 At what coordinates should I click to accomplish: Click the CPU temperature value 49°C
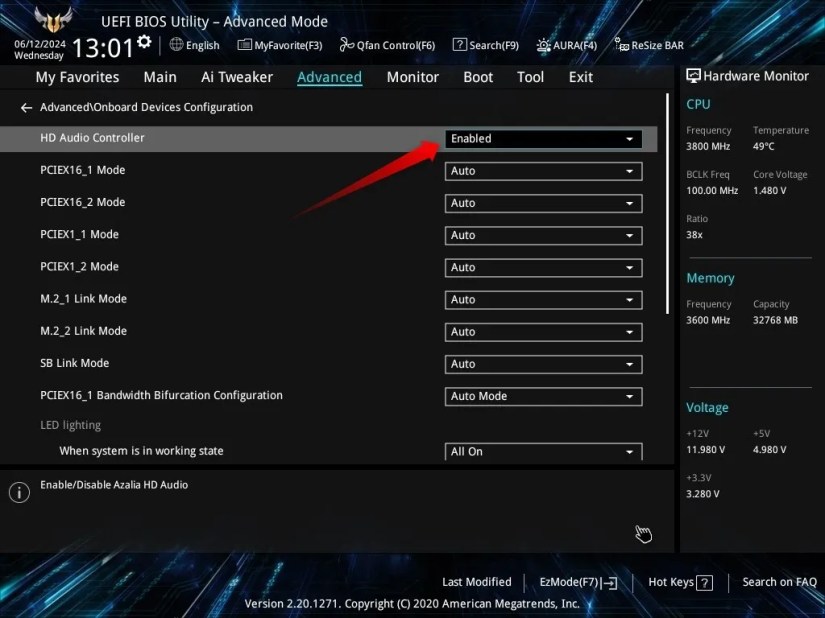coord(763,147)
